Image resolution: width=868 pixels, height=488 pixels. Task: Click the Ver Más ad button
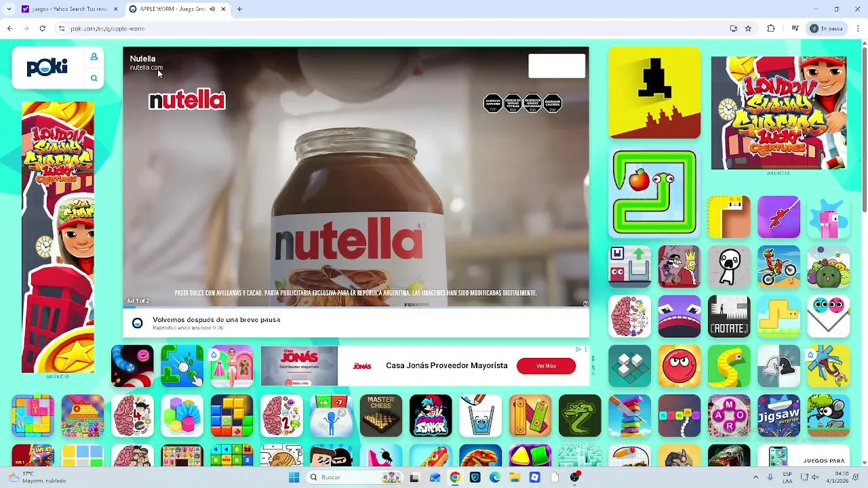point(546,366)
